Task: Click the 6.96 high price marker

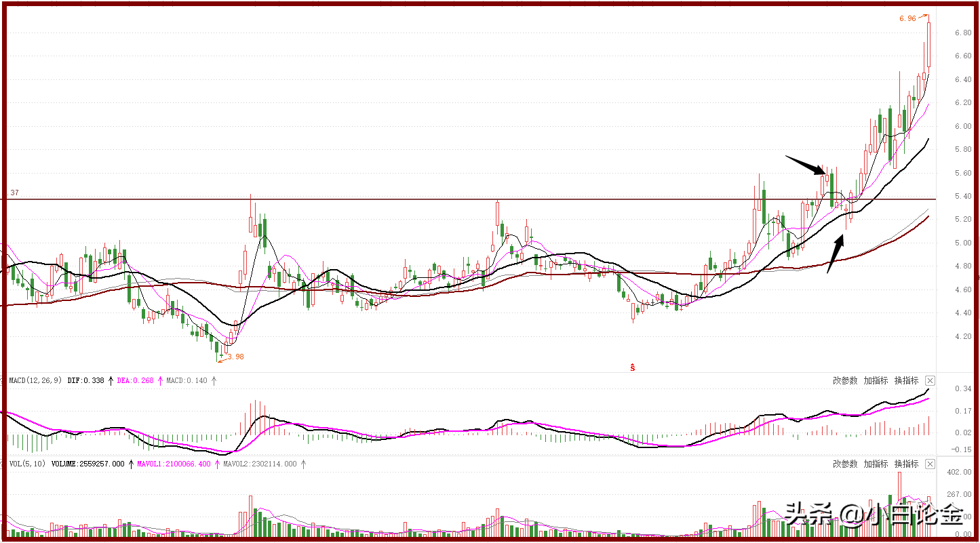Action: pyautogui.click(x=908, y=18)
